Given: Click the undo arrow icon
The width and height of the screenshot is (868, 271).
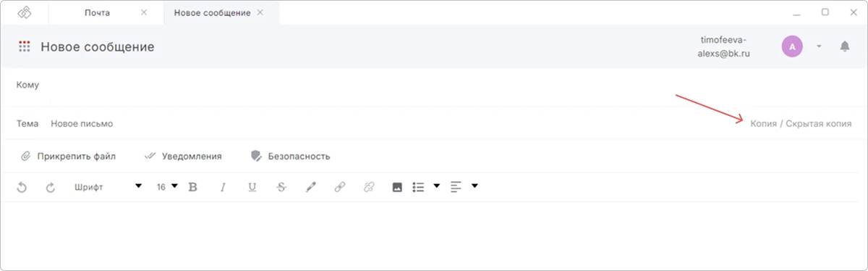Looking at the screenshot, I should 22,187.
